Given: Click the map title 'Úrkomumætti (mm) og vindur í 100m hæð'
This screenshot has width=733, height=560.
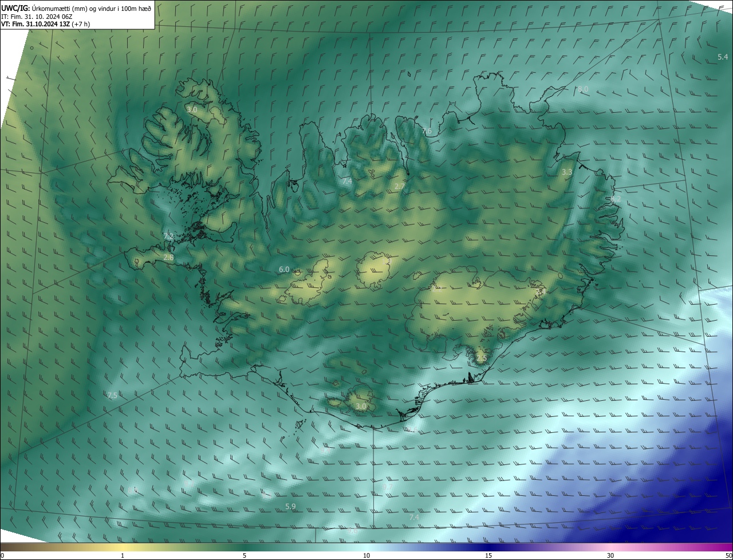Looking at the screenshot, I should (x=91, y=7).
